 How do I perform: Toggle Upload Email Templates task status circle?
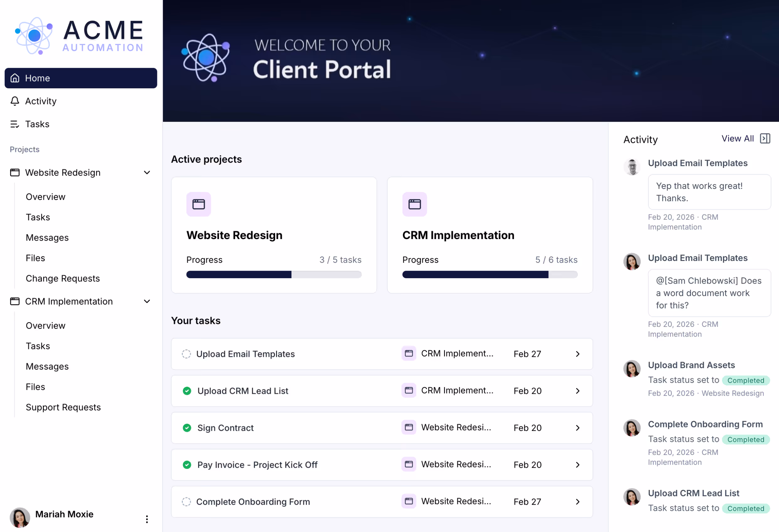(186, 354)
